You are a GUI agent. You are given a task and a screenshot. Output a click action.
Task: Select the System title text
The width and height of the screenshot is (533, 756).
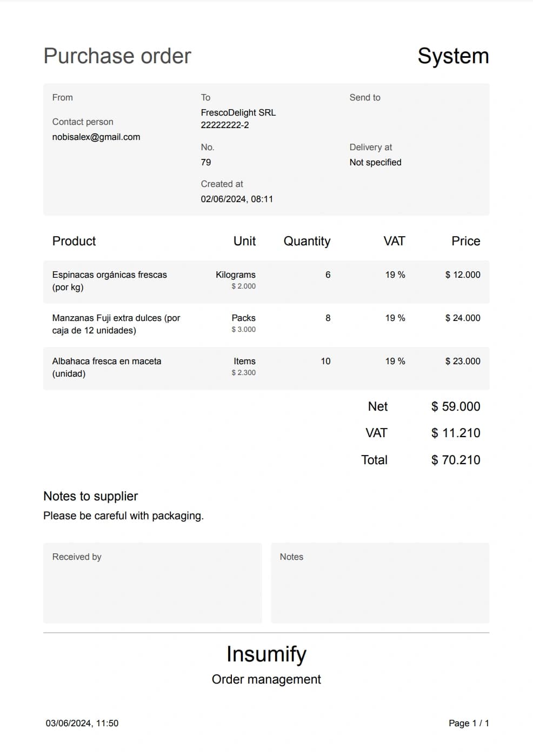tap(453, 56)
